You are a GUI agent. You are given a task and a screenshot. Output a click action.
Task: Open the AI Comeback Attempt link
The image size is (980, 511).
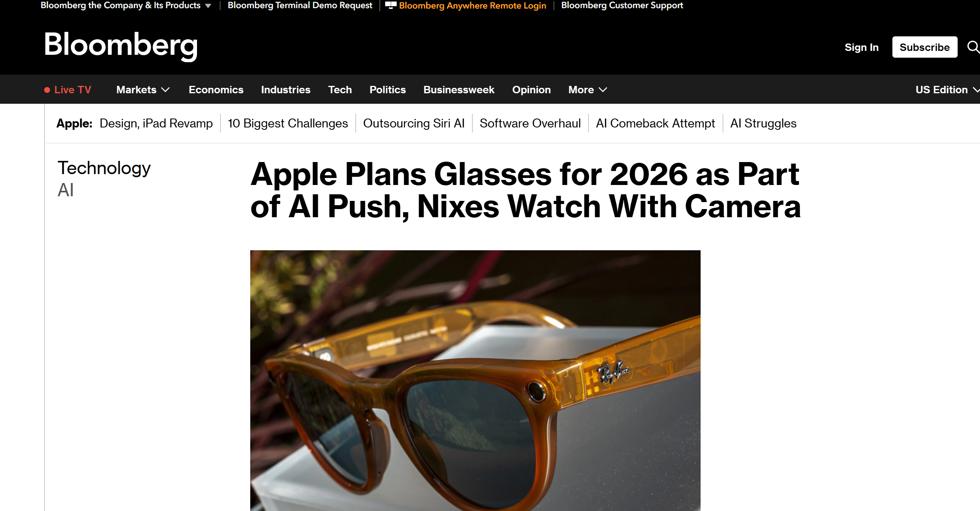click(656, 123)
